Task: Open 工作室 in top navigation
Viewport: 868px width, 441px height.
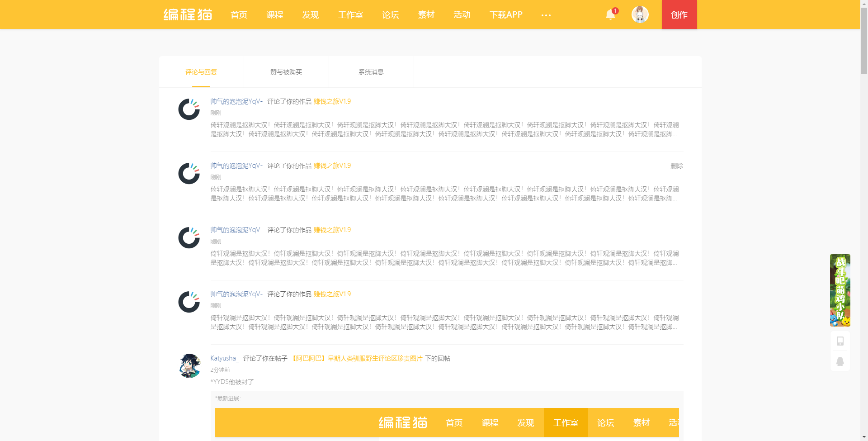Action: coord(350,15)
